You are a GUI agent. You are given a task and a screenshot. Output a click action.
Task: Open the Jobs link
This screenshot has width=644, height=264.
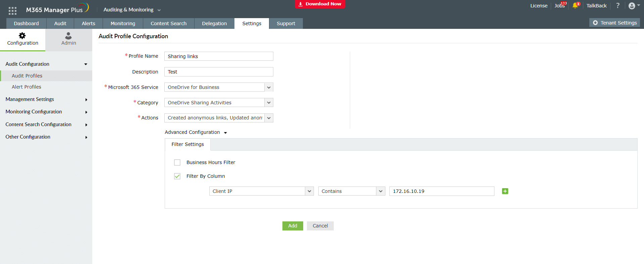click(559, 6)
